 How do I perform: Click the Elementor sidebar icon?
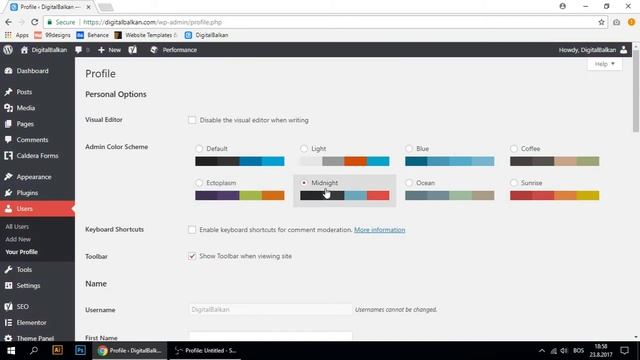pyautogui.click(x=8, y=322)
